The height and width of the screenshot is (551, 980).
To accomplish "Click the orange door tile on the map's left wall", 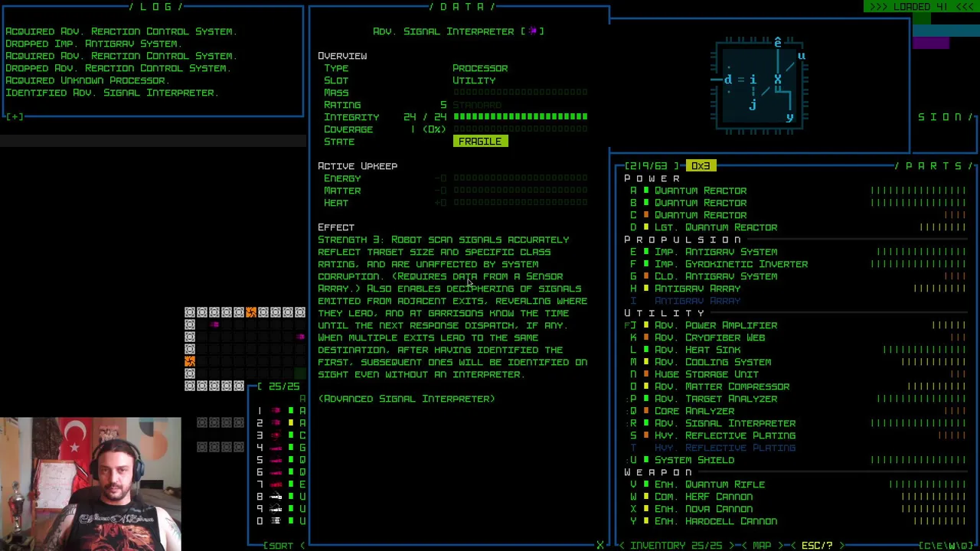I will tap(190, 361).
